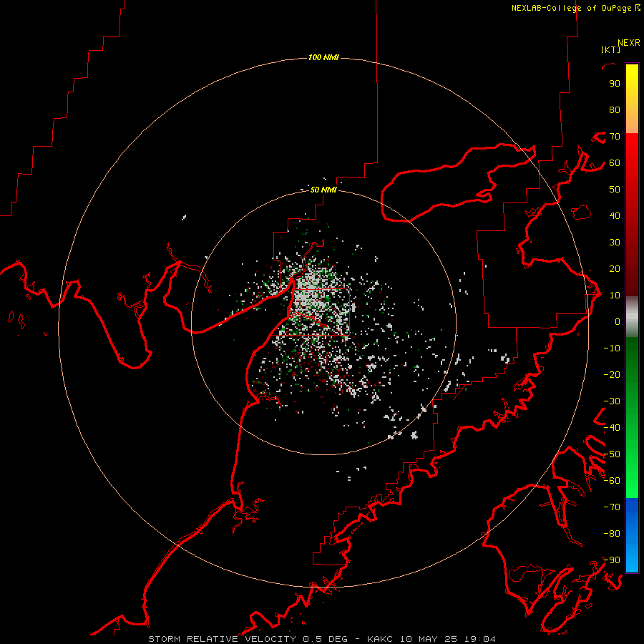Click the -20 value on the color scale

(612, 374)
